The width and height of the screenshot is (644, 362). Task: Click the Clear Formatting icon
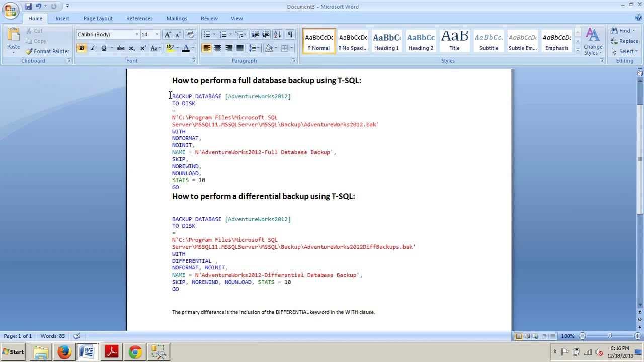[191, 35]
